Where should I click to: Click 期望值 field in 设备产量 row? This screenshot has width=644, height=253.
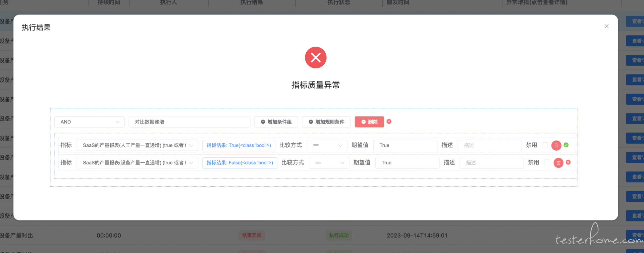coord(407,163)
